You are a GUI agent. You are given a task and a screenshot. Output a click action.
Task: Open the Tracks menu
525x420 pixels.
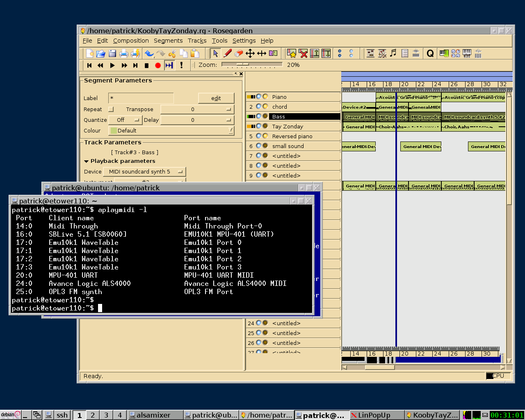point(197,41)
